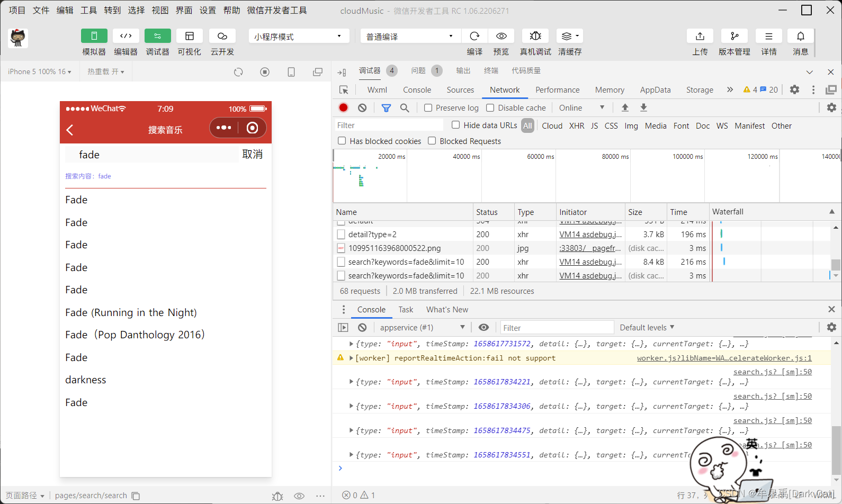The width and height of the screenshot is (842, 504).
Task: Click the network Filter text field
Action: 389,125
